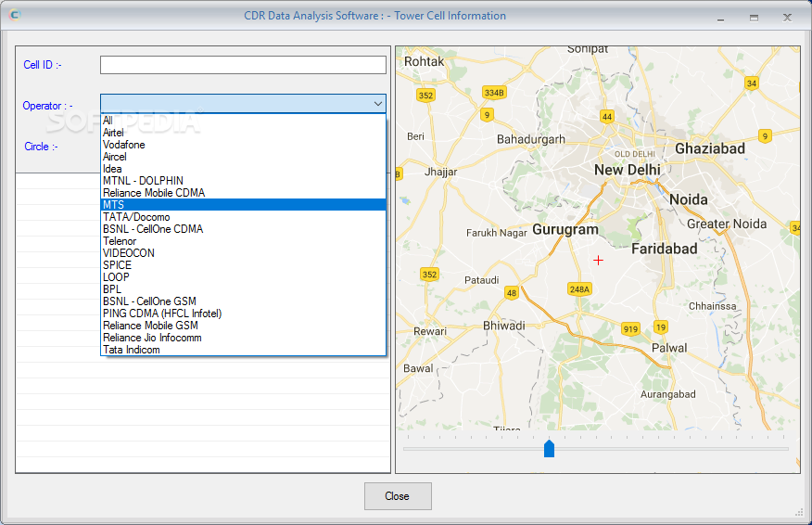Click into the Cell ID input field
Viewport: 812px width, 525px height.
[x=243, y=65]
